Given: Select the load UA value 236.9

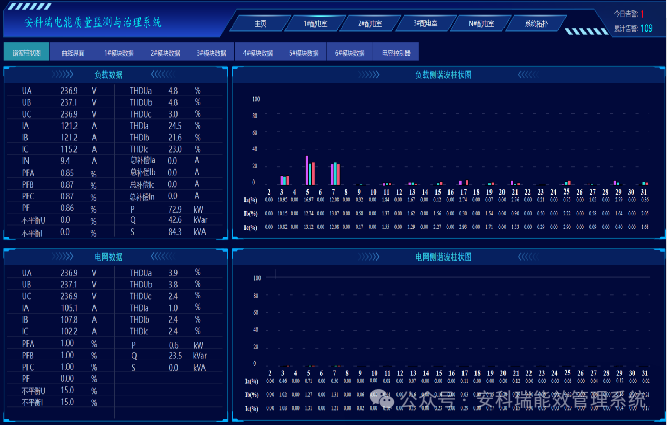Looking at the screenshot, I should click(69, 91).
